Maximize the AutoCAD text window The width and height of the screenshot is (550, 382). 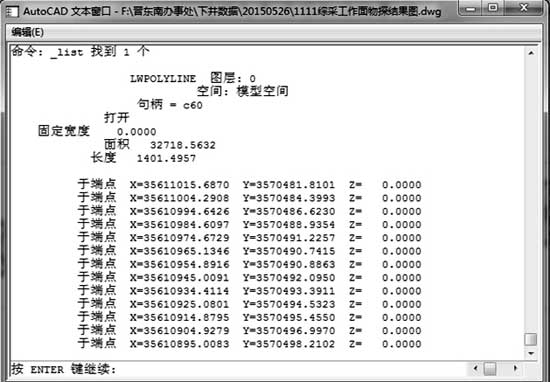tap(493, 8)
